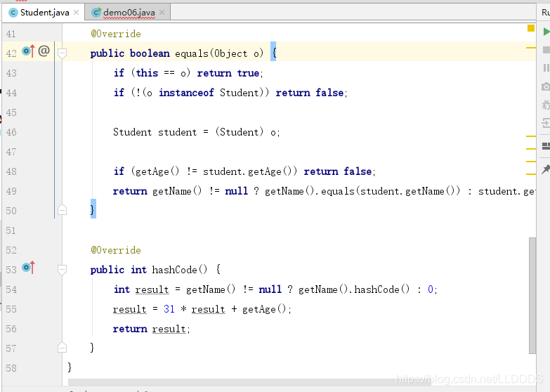Close the Student.java tab
Image resolution: width=550 pixels, height=392 pixels.
tap(76, 13)
